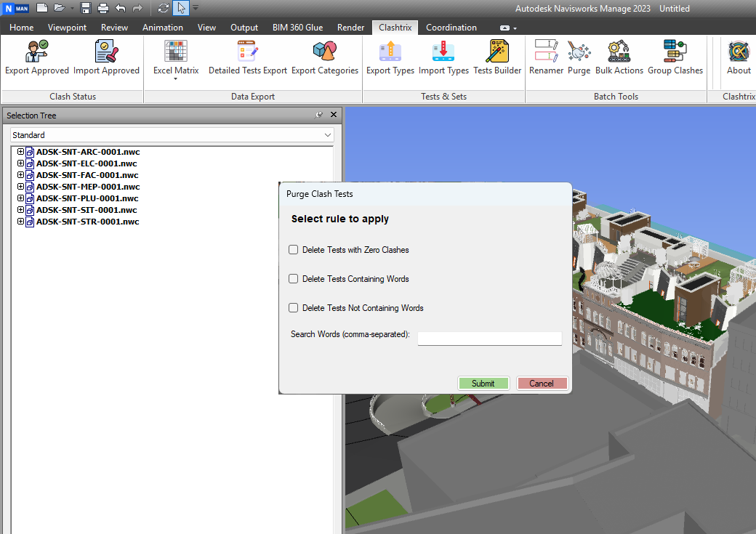Check Delete Tests Containing Words
The height and width of the screenshot is (534, 756).
293,278
